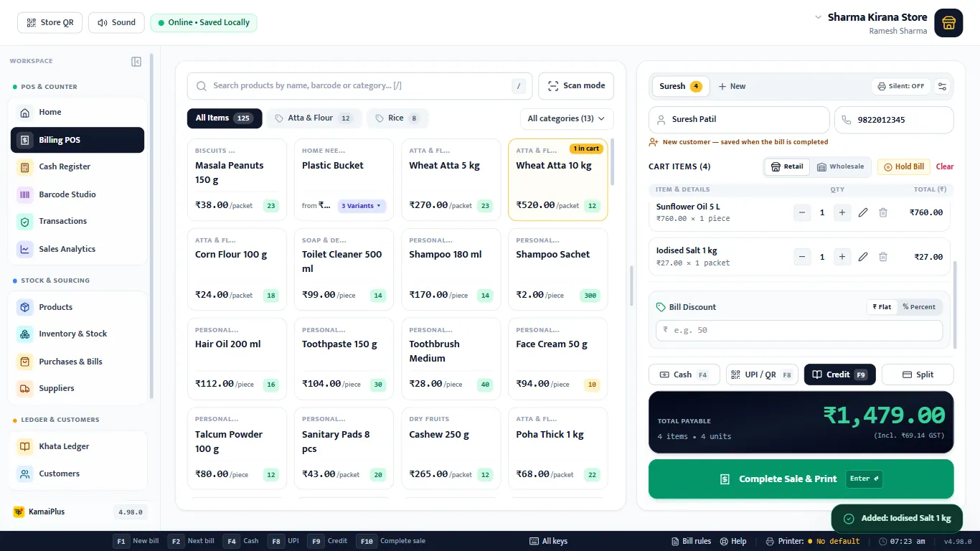The image size is (980, 551).
Task: Decrease Iodised Salt quantity with minus
Action: [802, 257]
